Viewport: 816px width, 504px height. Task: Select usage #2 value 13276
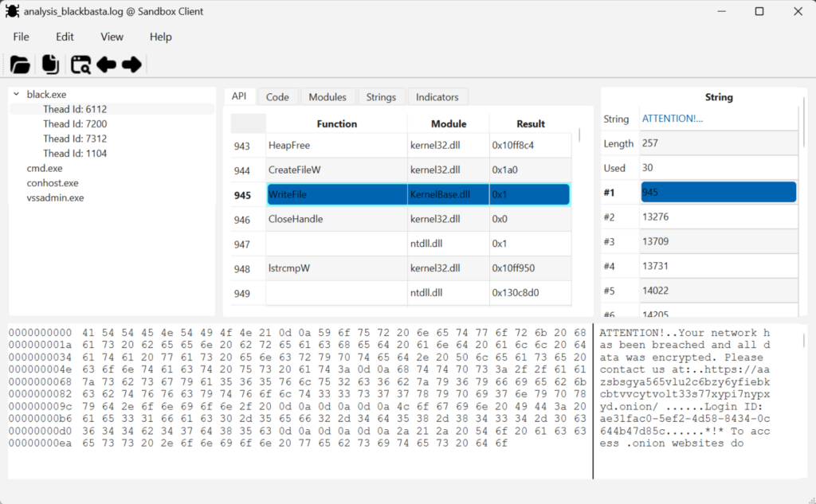(719, 217)
